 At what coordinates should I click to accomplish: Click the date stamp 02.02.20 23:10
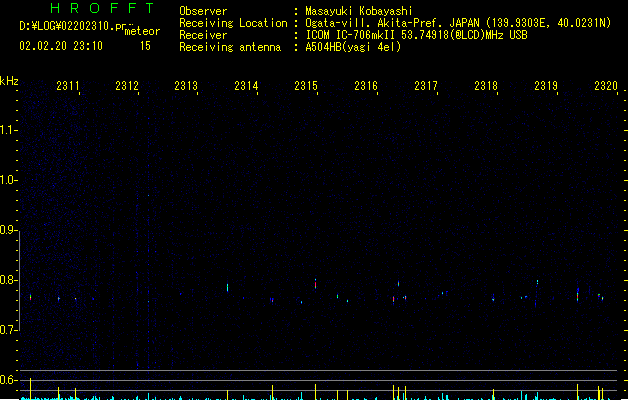pyautogui.click(x=61, y=46)
